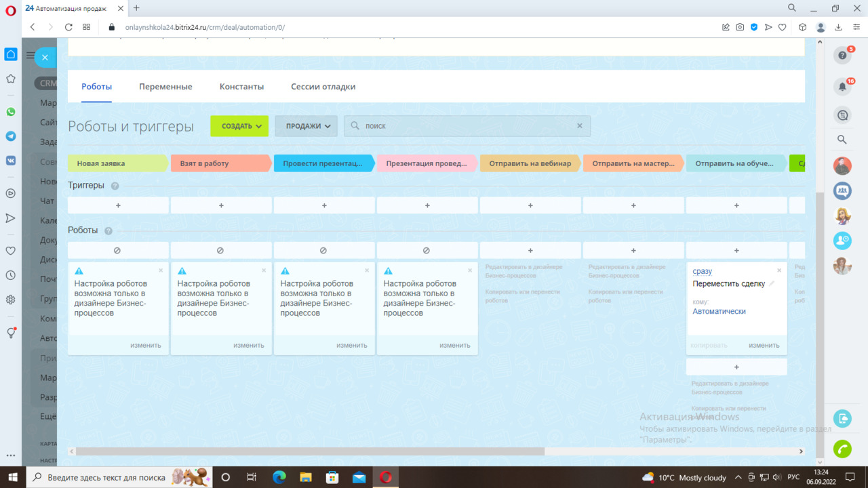Screen dimensions: 868x488
Task: Add trigger under Отправить на вебинар
Action: pos(530,205)
